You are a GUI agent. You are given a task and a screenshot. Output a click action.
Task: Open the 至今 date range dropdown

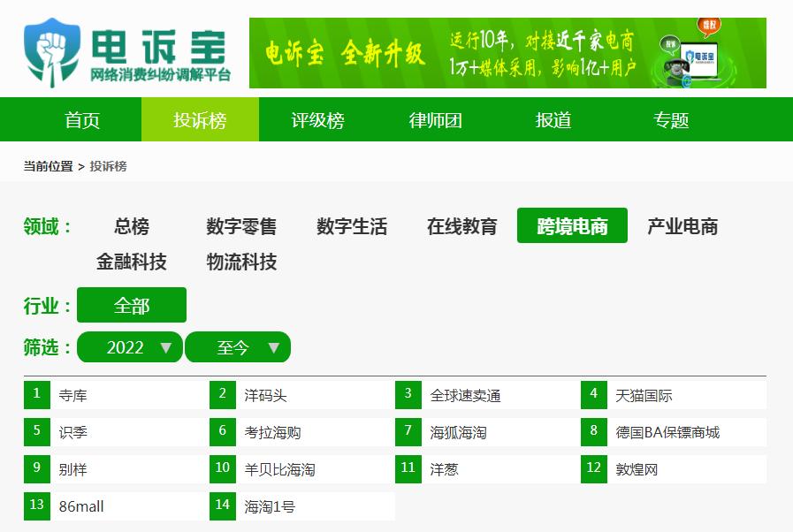click(x=237, y=346)
